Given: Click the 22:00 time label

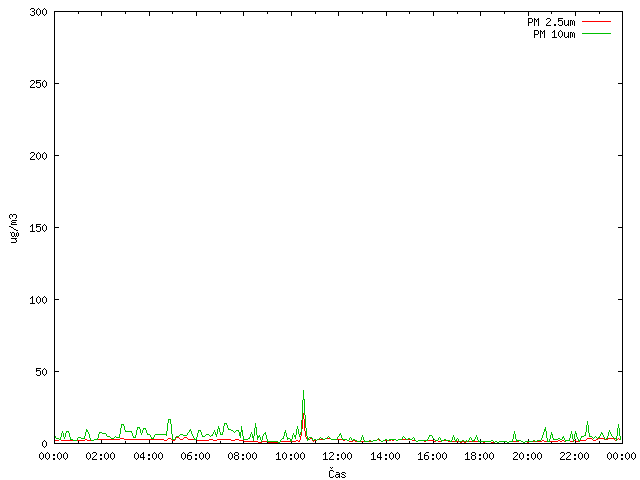Looking at the screenshot, I should [x=574, y=456].
